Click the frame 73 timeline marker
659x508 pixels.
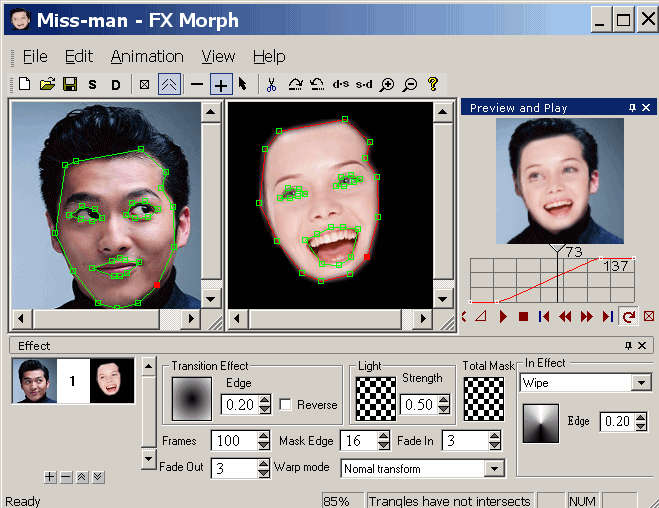(557, 249)
